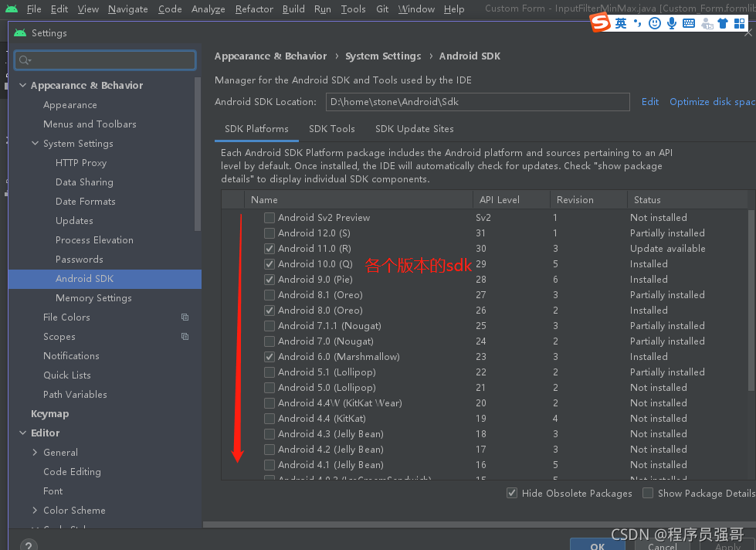Select the Android 4.1 (Jelly Bean) row name
The image size is (756, 550).
(331, 464)
